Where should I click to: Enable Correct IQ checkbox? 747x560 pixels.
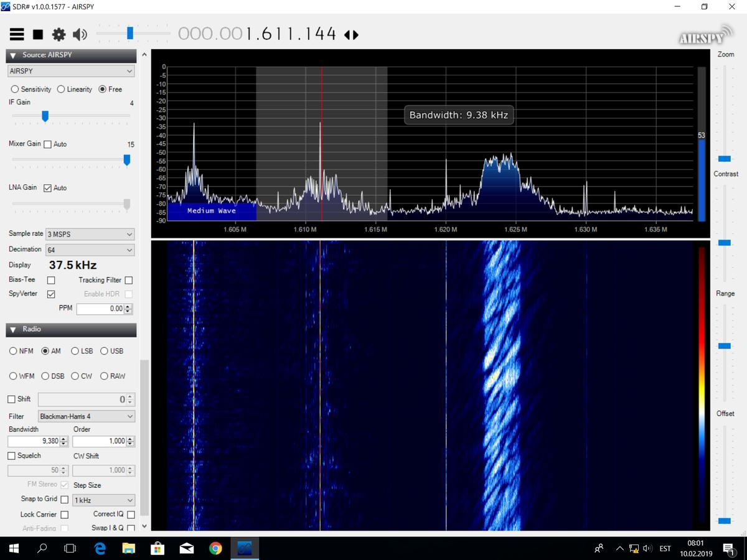(131, 515)
